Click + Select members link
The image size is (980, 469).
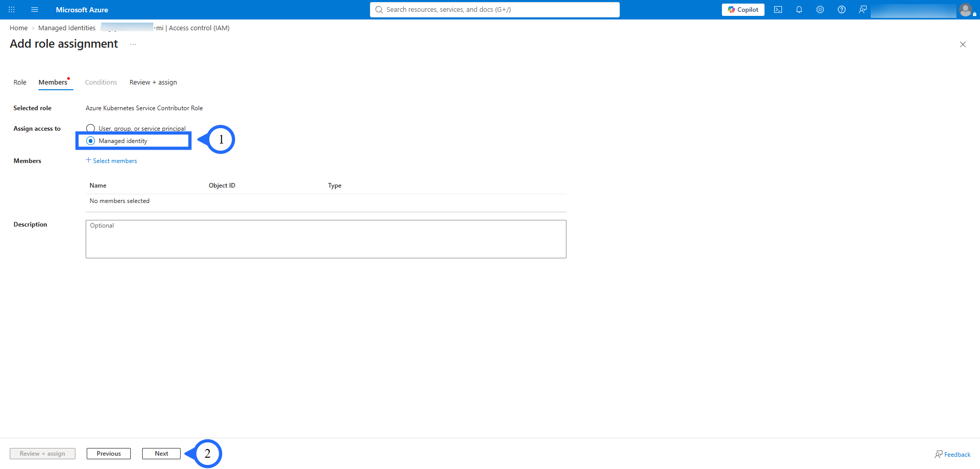click(x=111, y=161)
